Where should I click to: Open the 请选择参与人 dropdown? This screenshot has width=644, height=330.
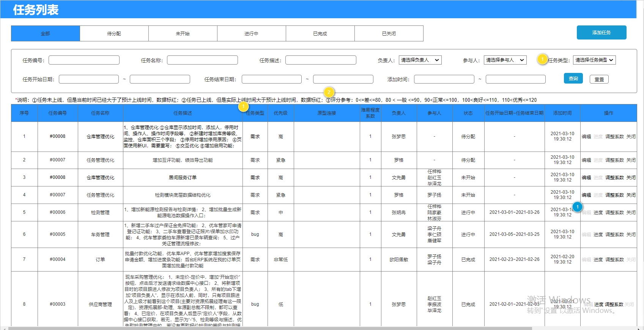click(x=505, y=60)
